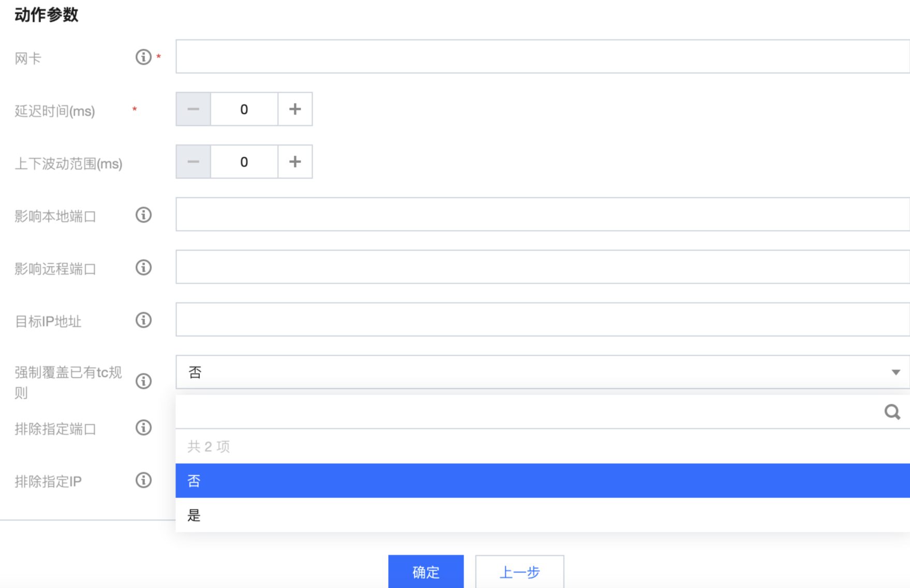Click the 上一步 previous step button
Screen dimensions: 910x588
[x=520, y=571]
